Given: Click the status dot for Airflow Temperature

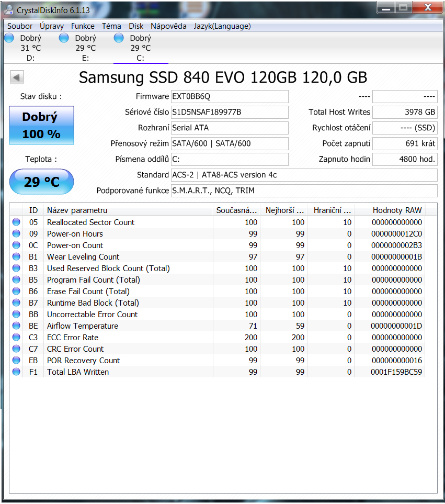Looking at the screenshot, I should [x=16, y=326].
